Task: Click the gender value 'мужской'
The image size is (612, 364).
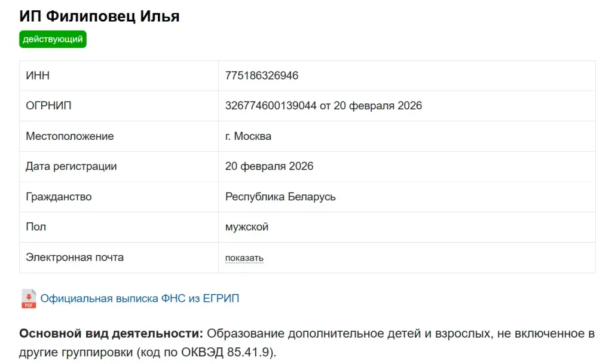Action: click(x=247, y=227)
